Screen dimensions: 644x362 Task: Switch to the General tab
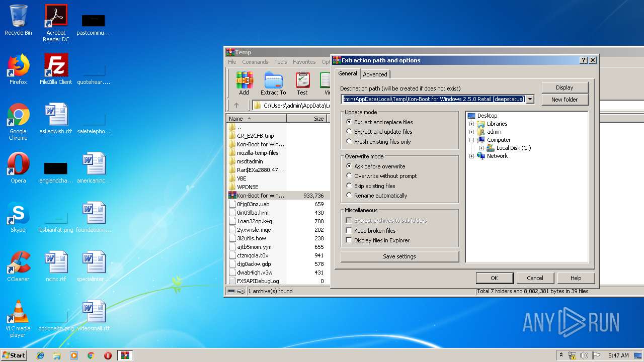347,73
